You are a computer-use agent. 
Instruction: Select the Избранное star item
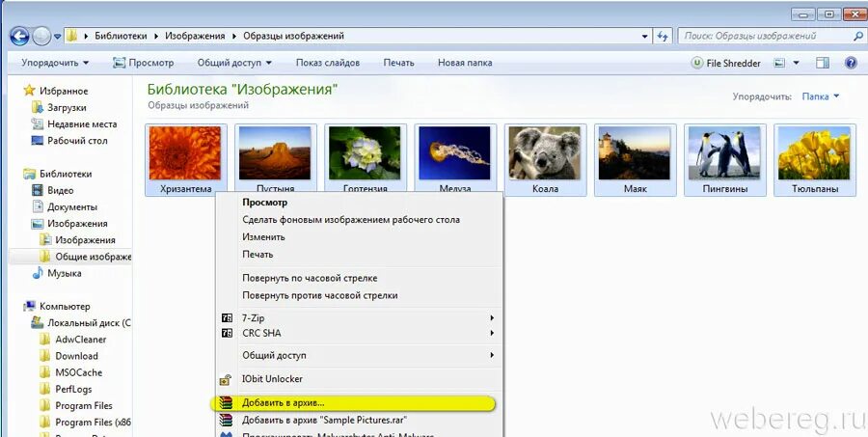56,91
